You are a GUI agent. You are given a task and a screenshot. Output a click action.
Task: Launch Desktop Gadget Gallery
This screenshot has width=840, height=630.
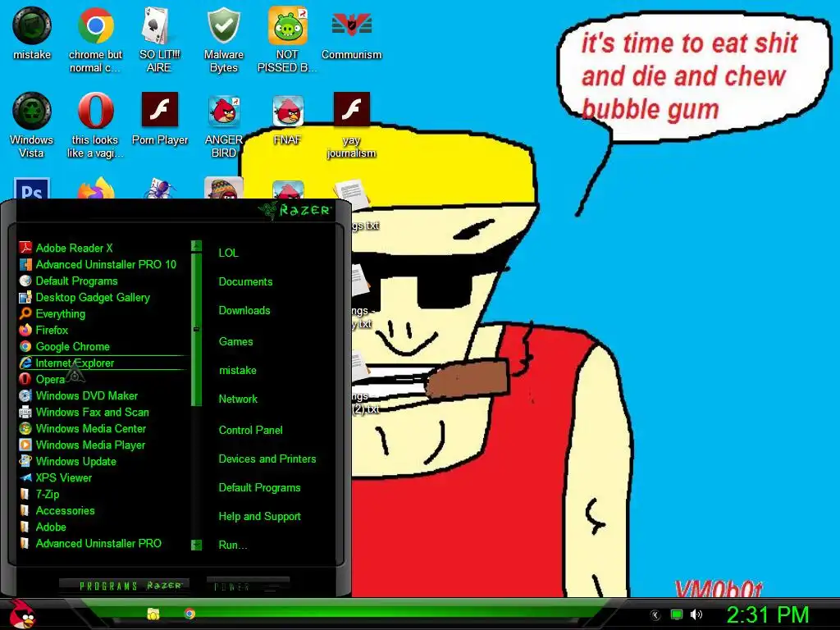point(84,297)
